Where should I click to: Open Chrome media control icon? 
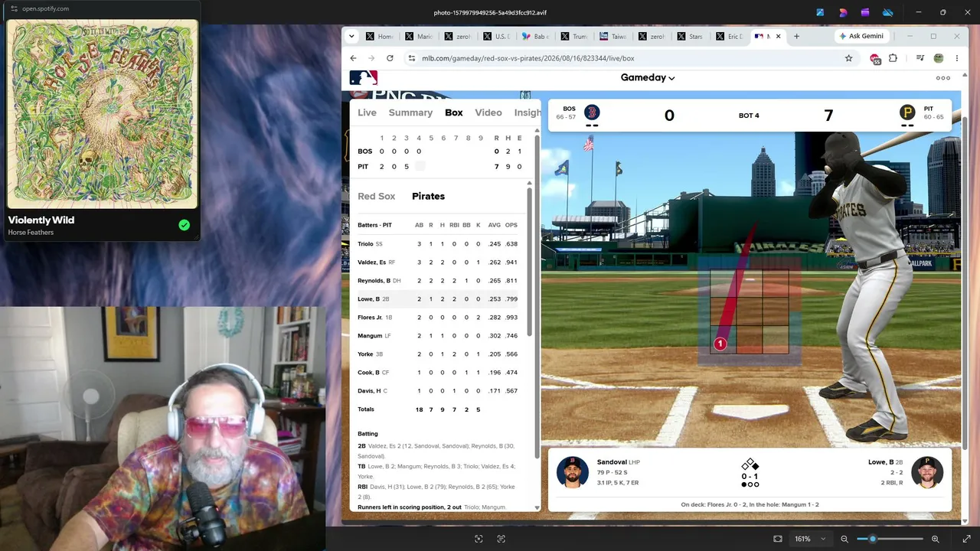920,58
